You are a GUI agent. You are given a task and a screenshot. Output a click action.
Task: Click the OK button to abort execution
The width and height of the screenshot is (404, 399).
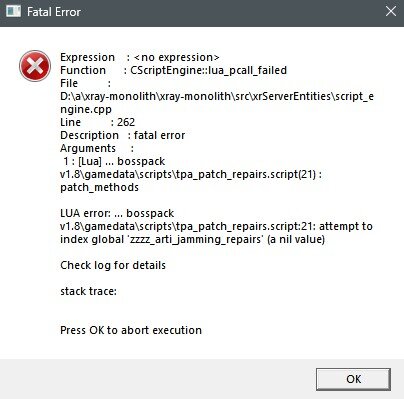point(353,379)
